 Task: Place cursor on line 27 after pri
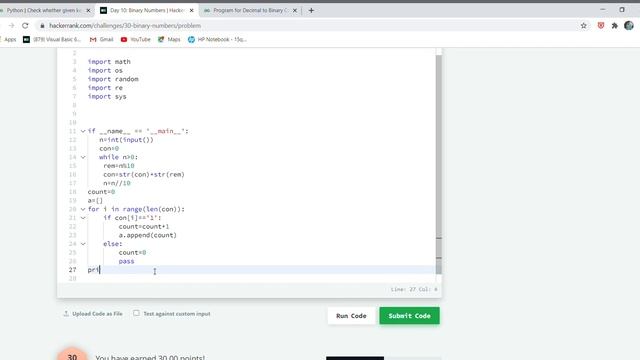click(x=100, y=270)
